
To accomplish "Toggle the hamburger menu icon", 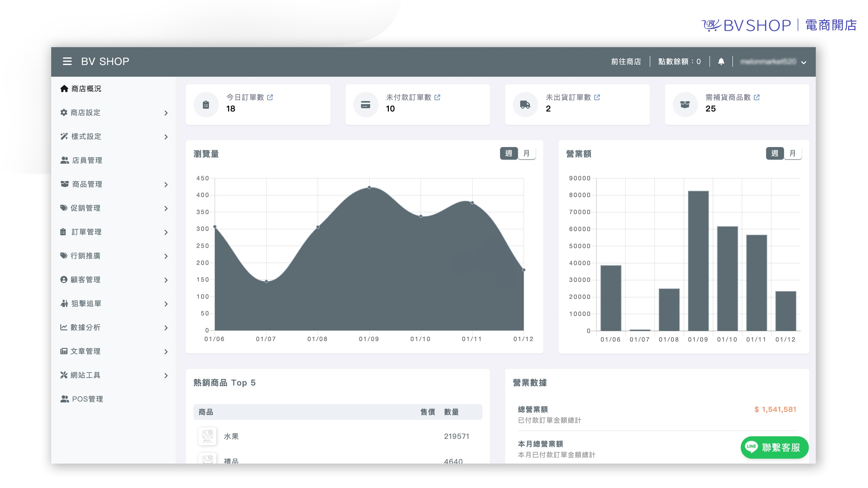I will 67,61.
